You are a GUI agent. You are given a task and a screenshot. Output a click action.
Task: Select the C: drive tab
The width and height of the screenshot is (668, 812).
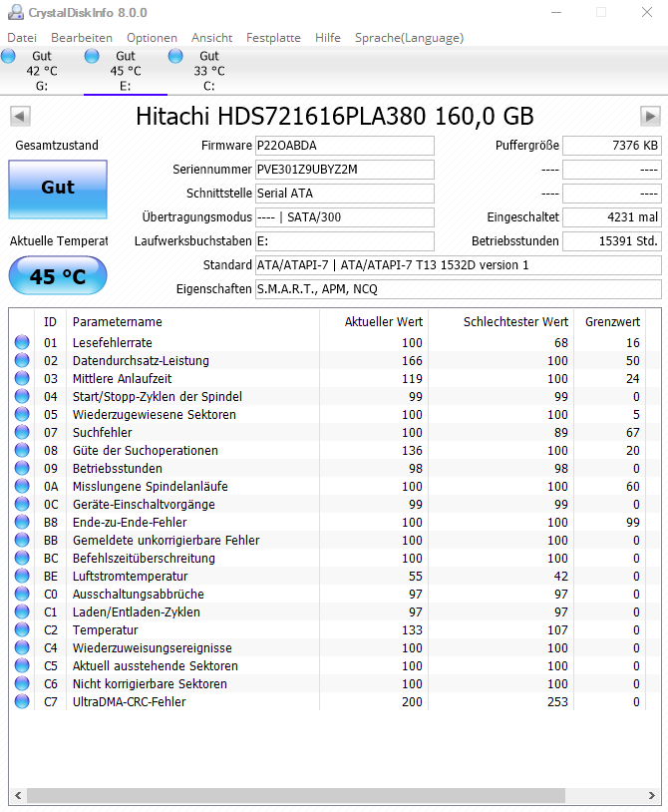[209, 71]
